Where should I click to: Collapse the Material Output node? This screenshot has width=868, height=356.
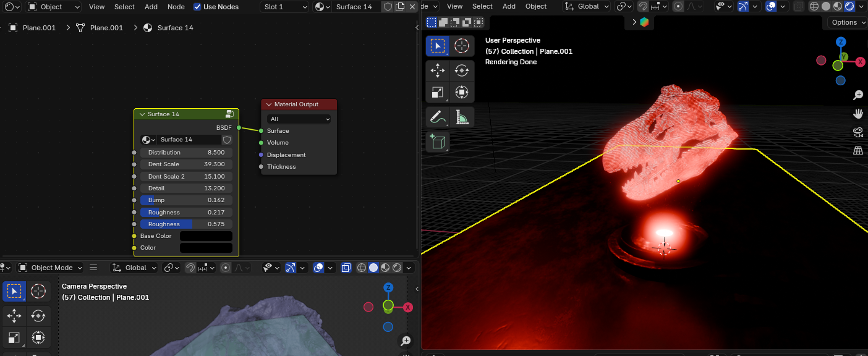(269, 104)
